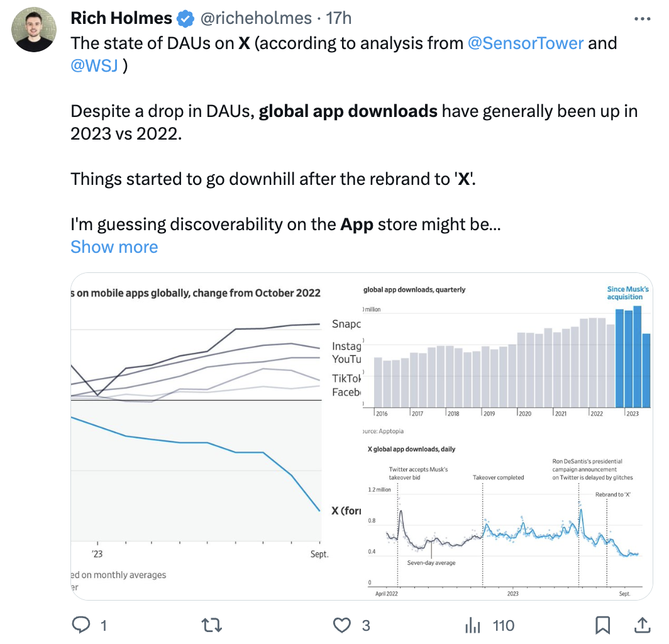
Task: Click the 17h timestamp
Action: pyautogui.click(x=339, y=19)
